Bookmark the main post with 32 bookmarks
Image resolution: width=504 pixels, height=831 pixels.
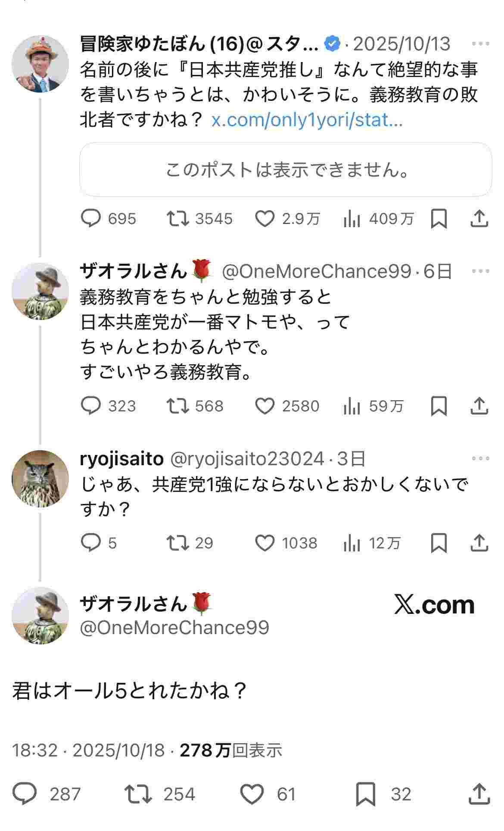point(366,794)
